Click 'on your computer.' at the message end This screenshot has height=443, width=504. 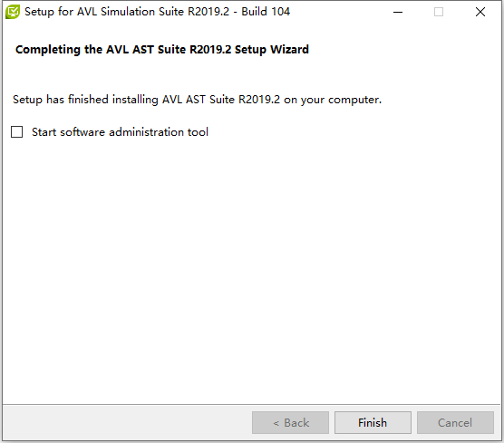(333, 100)
